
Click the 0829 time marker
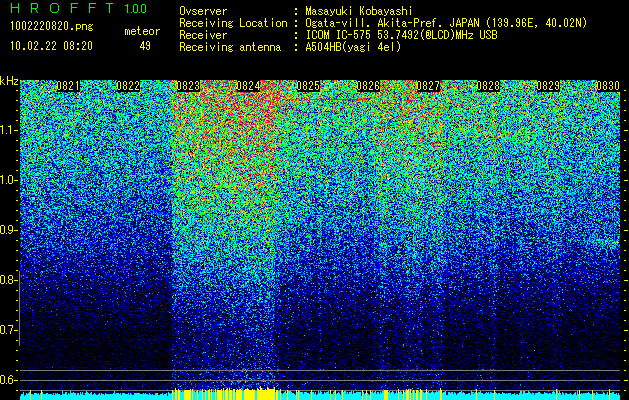548,86
